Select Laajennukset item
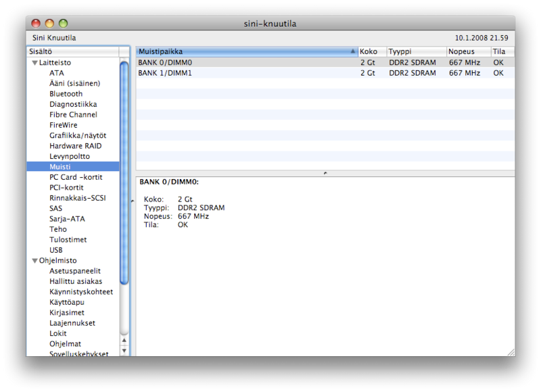 72,323
